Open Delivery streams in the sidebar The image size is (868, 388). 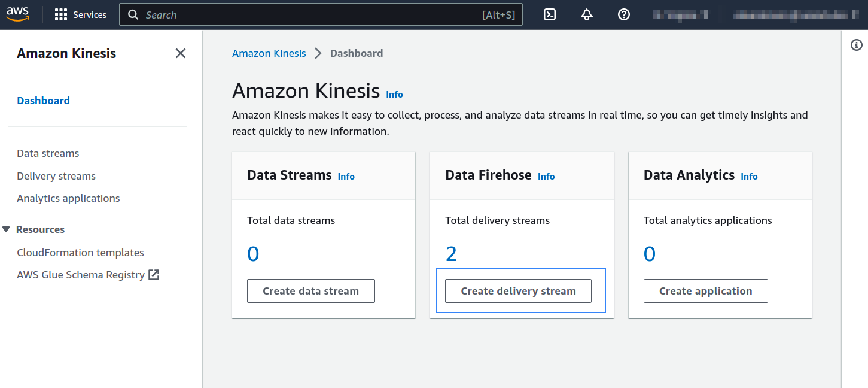pos(56,176)
